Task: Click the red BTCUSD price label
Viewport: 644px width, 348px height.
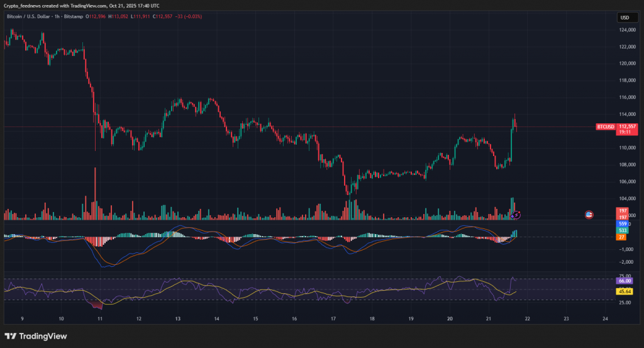Action: tap(605, 126)
